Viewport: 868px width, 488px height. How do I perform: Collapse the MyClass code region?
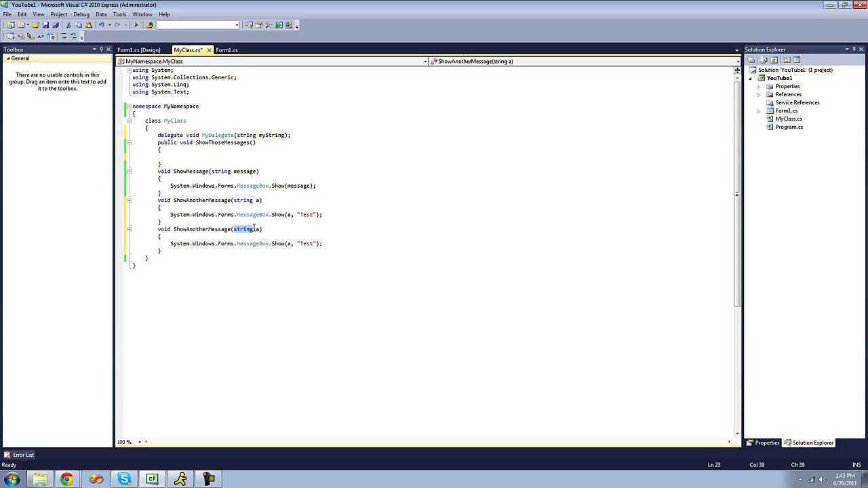(x=129, y=121)
